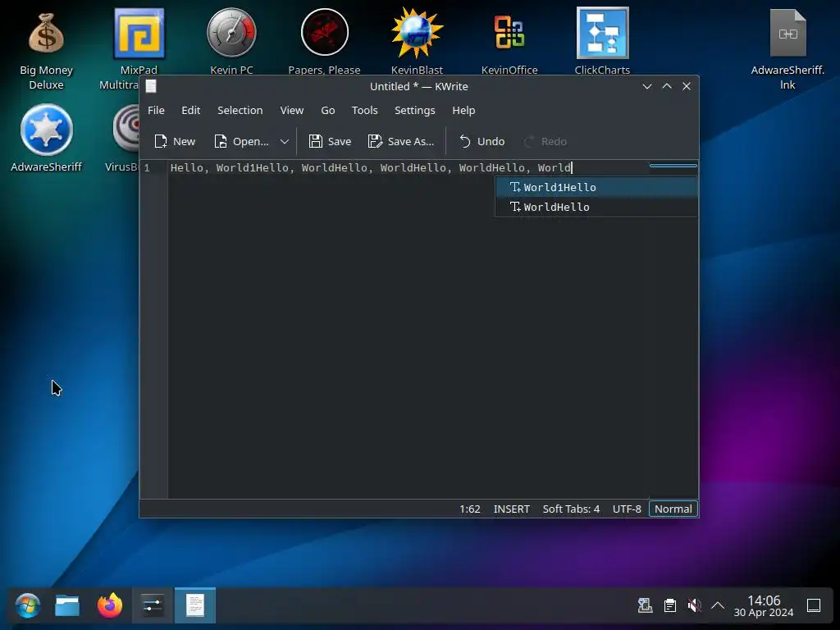Image resolution: width=840 pixels, height=630 pixels.
Task: Toggle INSERT mode in status bar
Action: pyautogui.click(x=512, y=509)
